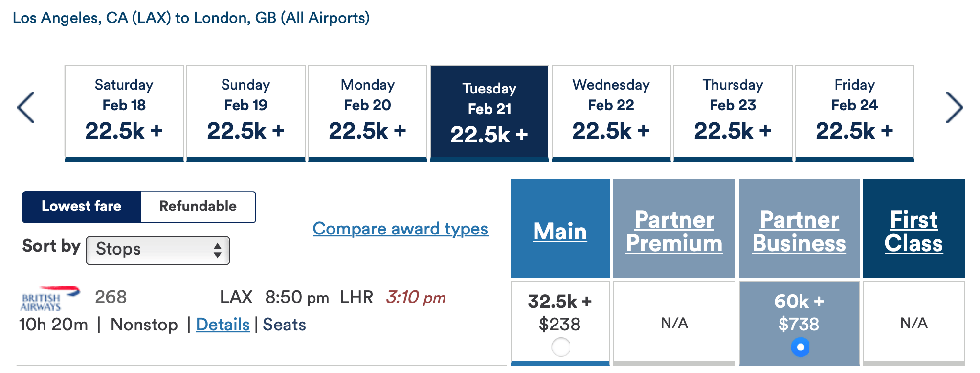Pick Friday Feb 24 date tab
Image resolution: width=980 pixels, height=373 pixels.
tap(855, 113)
